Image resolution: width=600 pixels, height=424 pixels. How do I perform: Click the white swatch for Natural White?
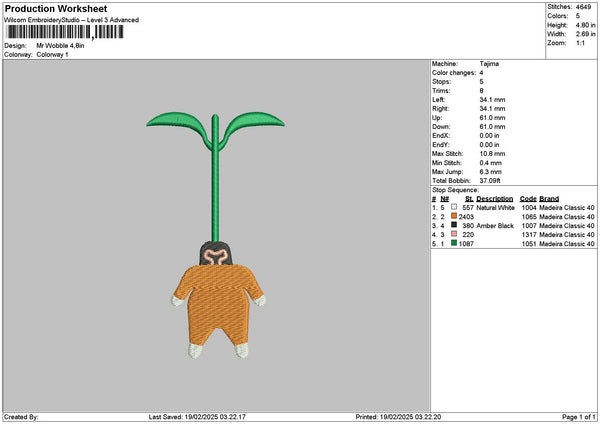click(454, 207)
